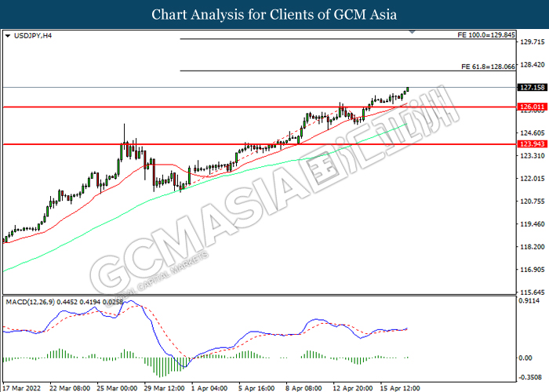Select the FE 100.0 horizontal line
The width and height of the screenshot is (549, 392).
click(347, 39)
